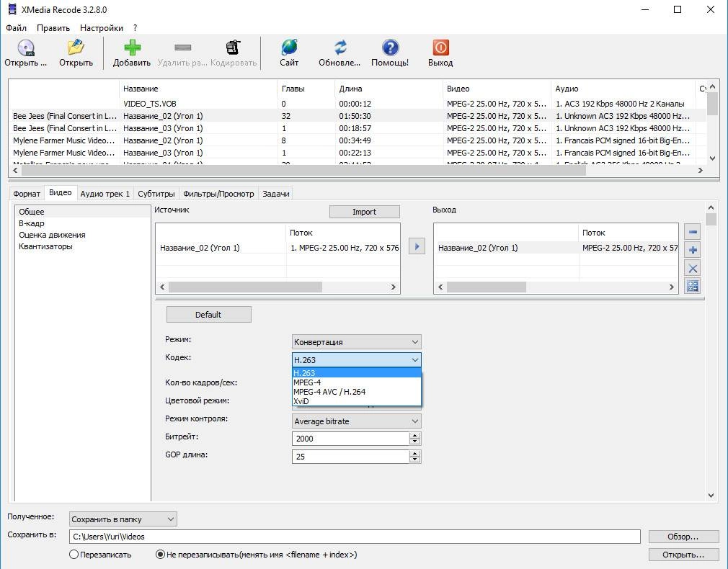This screenshot has width=728, height=569.
Task: Click the Encode clapperboard icon
Action: pyautogui.click(x=233, y=48)
